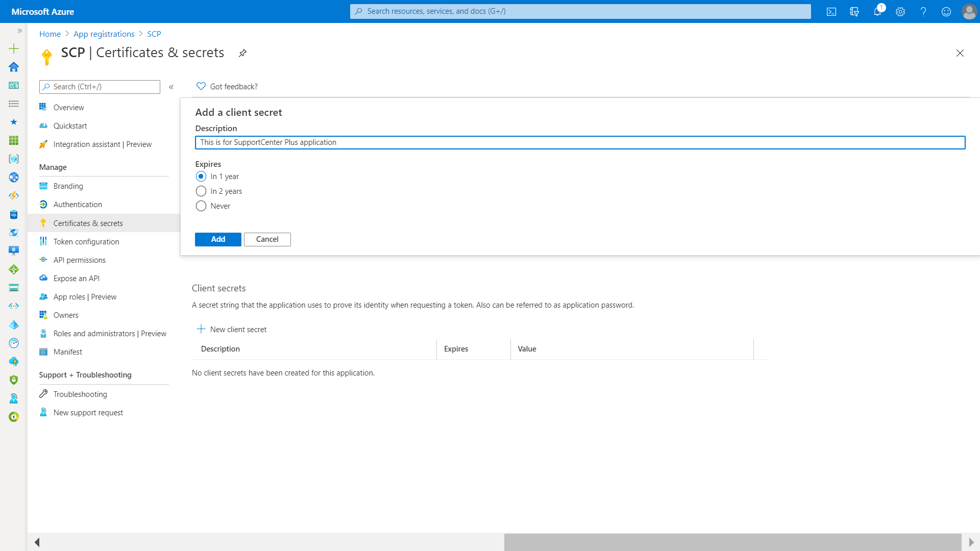The image size is (980, 551).
Task: Click the Create a resource plus icon
Action: point(14,48)
